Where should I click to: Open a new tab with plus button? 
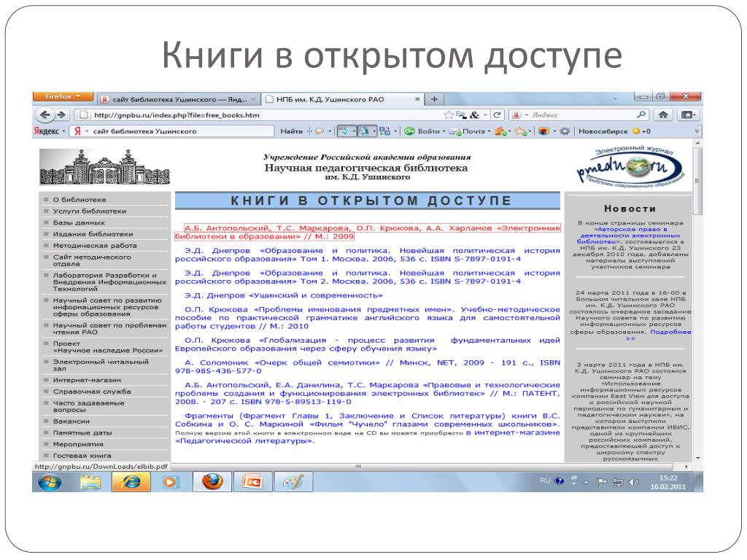tap(434, 99)
